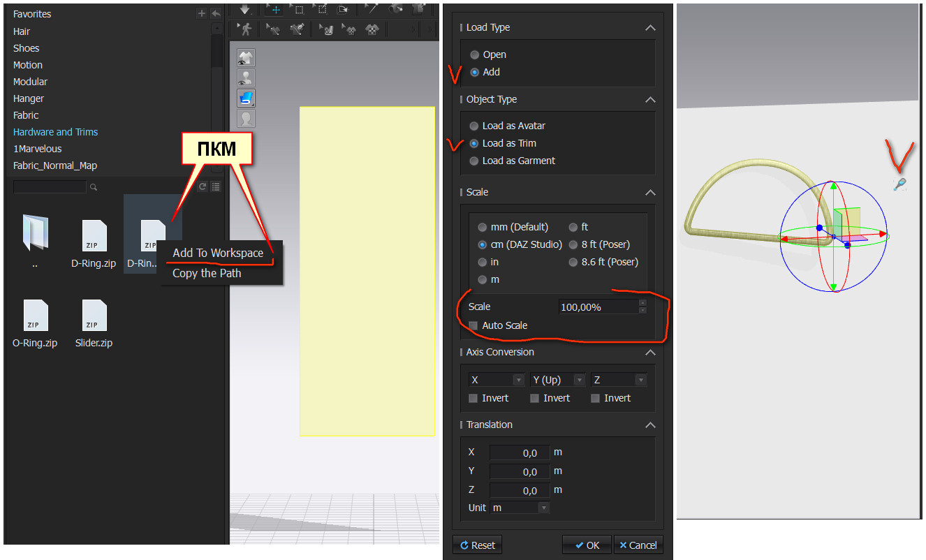This screenshot has height=560, width=926.
Task: Click the refresh icon above file thumbnails
Action: tap(203, 186)
